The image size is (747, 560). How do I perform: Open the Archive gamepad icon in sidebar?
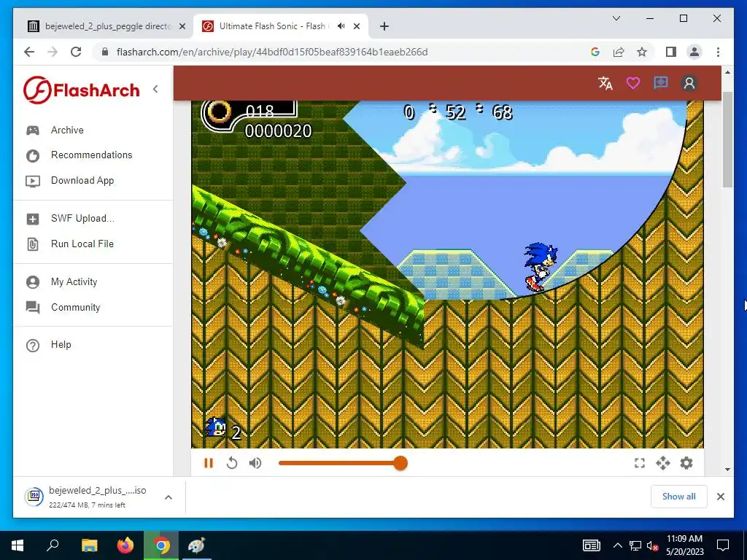tap(33, 131)
